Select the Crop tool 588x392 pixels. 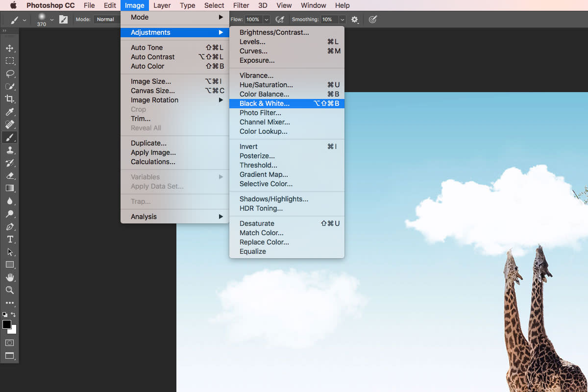pyautogui.click(x=10, y=99)
